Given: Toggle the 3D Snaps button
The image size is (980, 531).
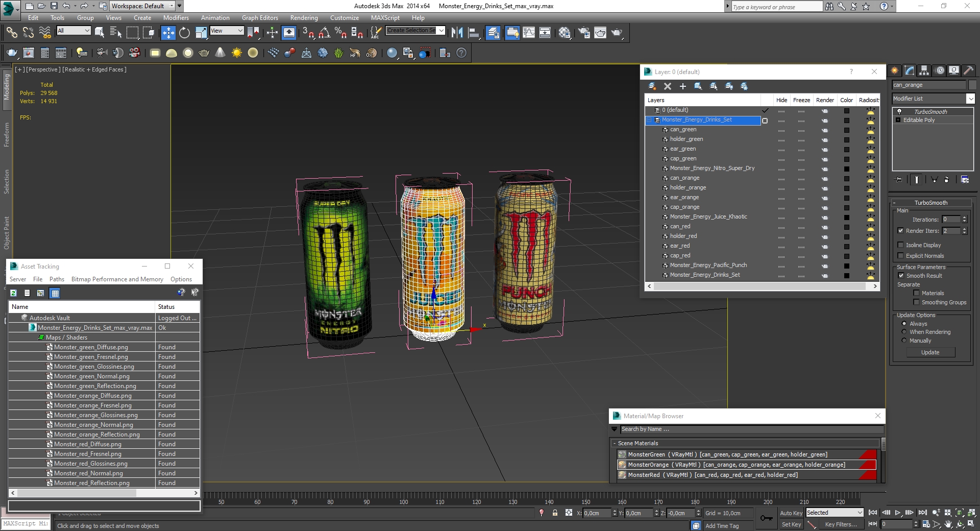Looking at the screenshot, I should coord(308,33).
